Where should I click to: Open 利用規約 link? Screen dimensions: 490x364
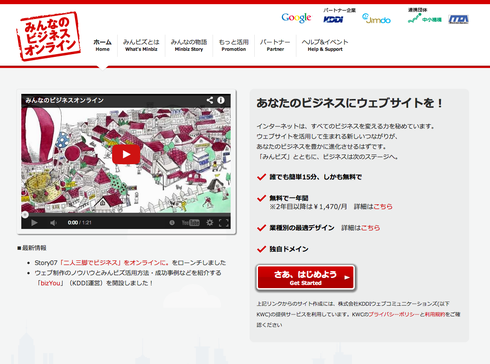(435, 314)
